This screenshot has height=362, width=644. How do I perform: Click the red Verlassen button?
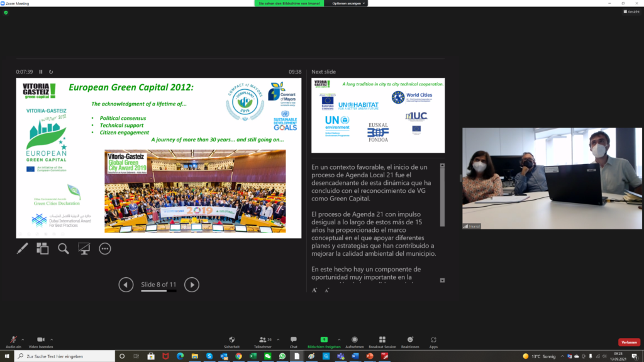click(629, 343)
